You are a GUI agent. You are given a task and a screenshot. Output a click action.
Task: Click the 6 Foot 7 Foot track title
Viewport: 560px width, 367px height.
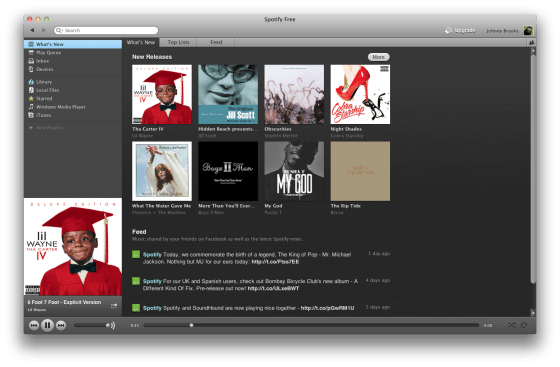(x=64, y=302)
